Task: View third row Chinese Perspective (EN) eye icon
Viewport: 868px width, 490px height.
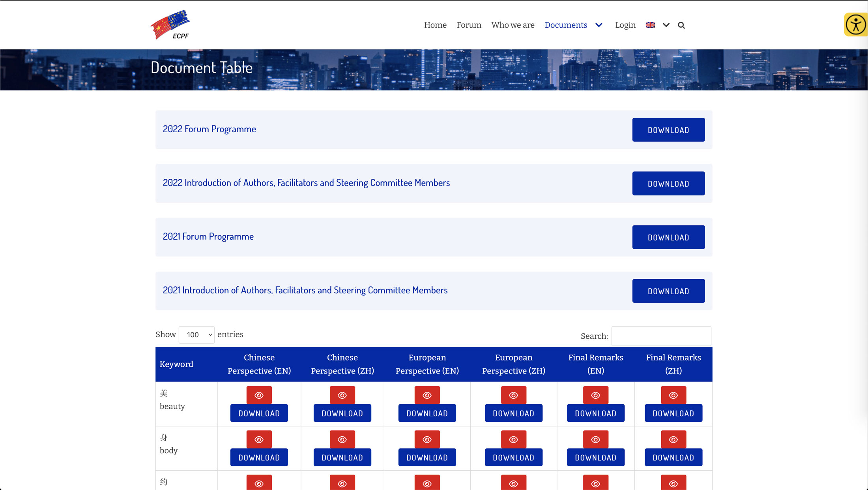Action: (x=259, y=482)
